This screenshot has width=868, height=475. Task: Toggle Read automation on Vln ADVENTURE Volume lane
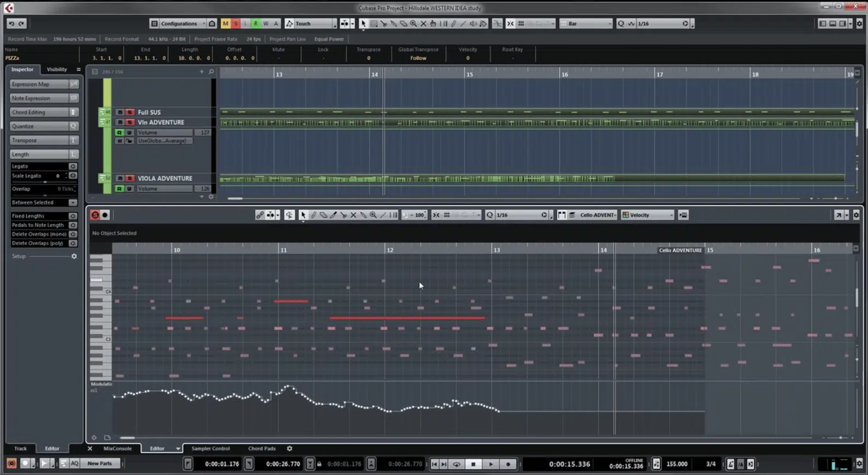coord(119,133)
